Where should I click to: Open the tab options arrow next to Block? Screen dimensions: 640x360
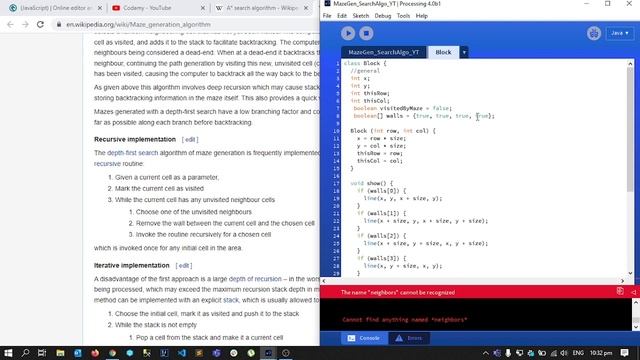pos(464,52)
